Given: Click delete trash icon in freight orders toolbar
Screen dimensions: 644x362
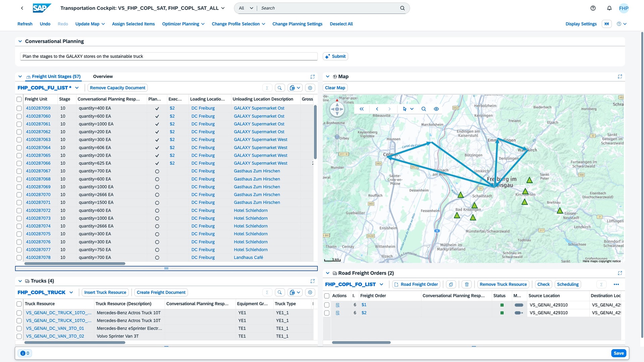Looking at the screenshot, I should [467, 285].
